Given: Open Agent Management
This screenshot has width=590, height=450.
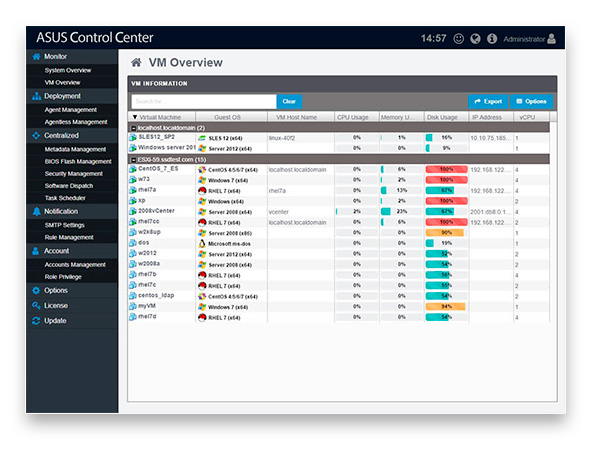Looking at the screenshot, I should click(x=70, y=110).
